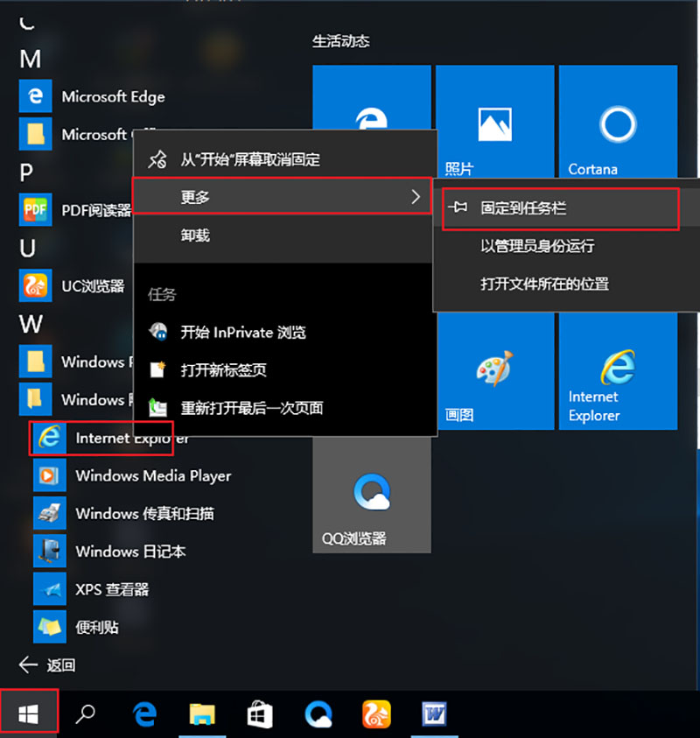This screenshot has width=700, height=738.
Task: Launch Microsoft Edge from the taskbar
Action: [143, 714]
